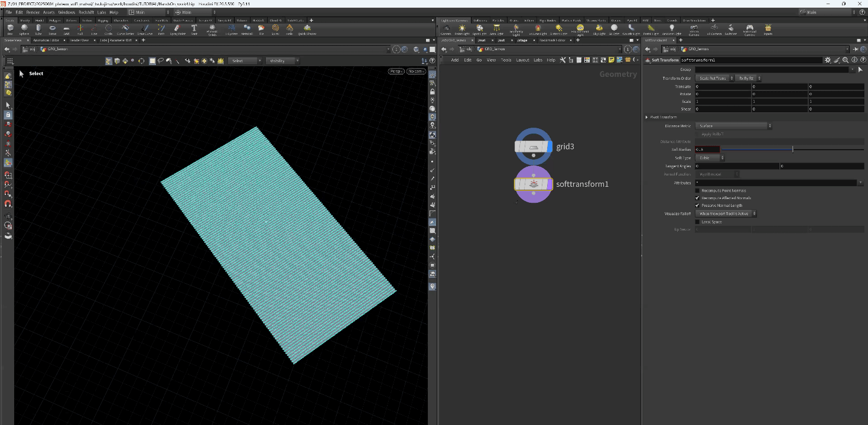Click the softtransform1 node icon
The width and height of the screenshot is (868, 425).
pyautogui.click(x=534, y=184)
